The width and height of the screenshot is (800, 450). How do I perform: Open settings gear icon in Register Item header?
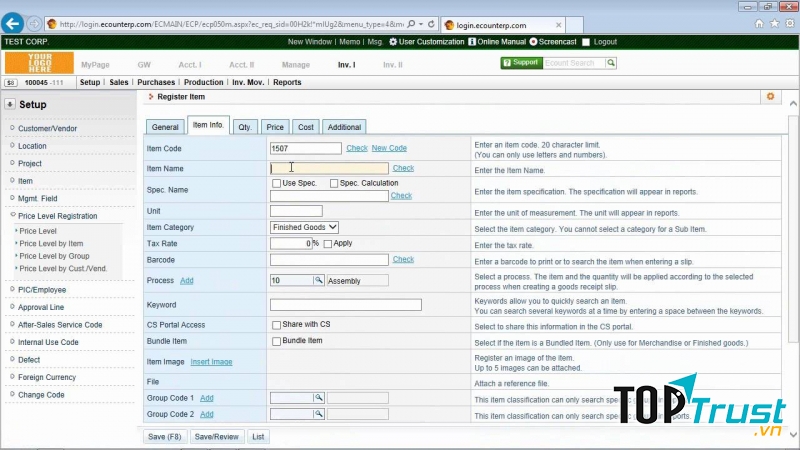pyautogui.click(x=770, y=96)
